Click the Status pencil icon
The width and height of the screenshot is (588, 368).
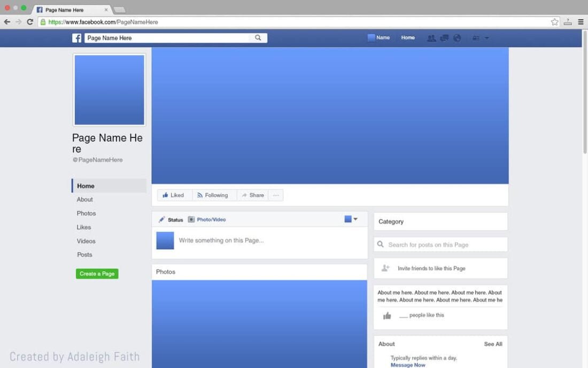click(163, 219)
